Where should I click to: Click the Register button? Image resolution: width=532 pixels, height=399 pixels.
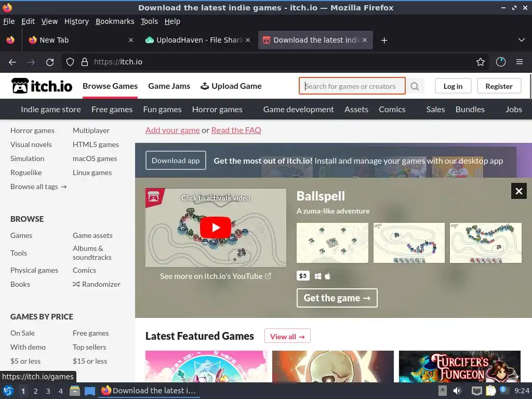(x=499, y=86)
